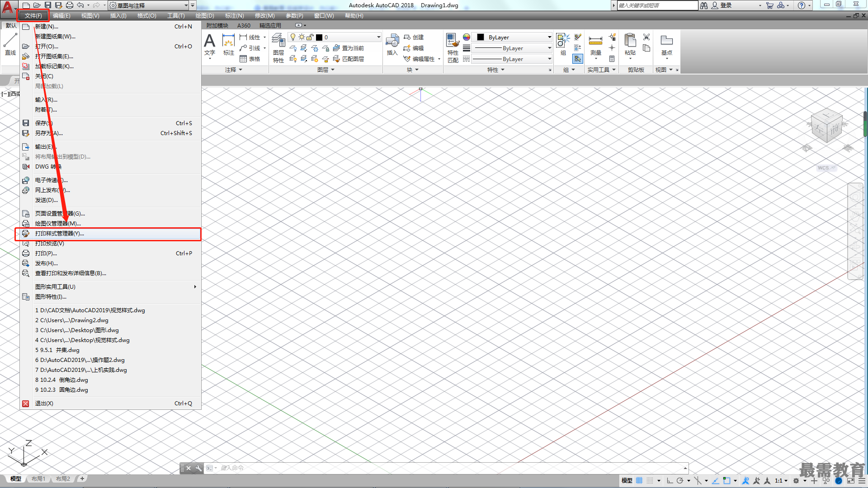Click the 登录 sign in button

722,5
